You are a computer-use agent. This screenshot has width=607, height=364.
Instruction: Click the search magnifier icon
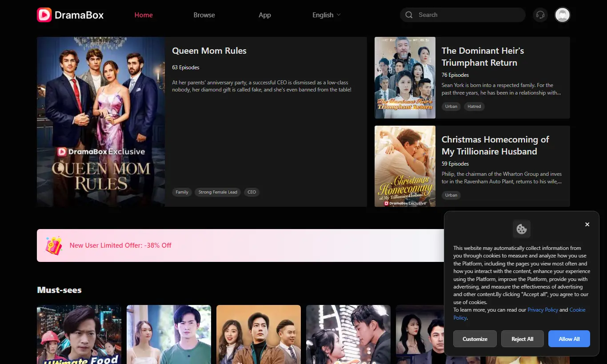(x=409, y=15)
